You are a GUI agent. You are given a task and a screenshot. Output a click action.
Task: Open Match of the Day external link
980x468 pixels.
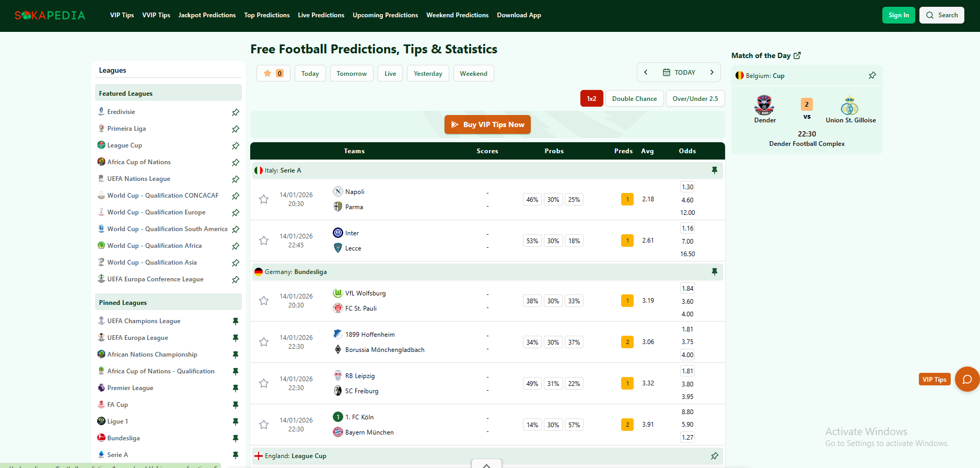point(797,55)
